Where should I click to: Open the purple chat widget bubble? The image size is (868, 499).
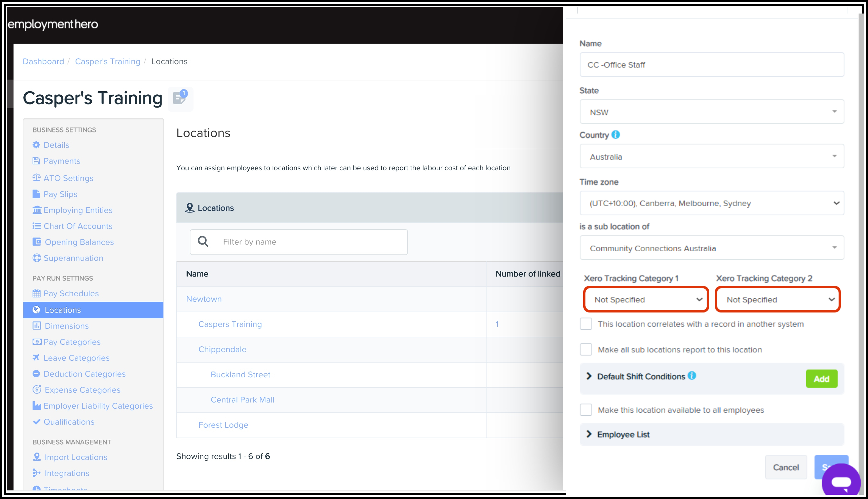(x=841, y=482)
